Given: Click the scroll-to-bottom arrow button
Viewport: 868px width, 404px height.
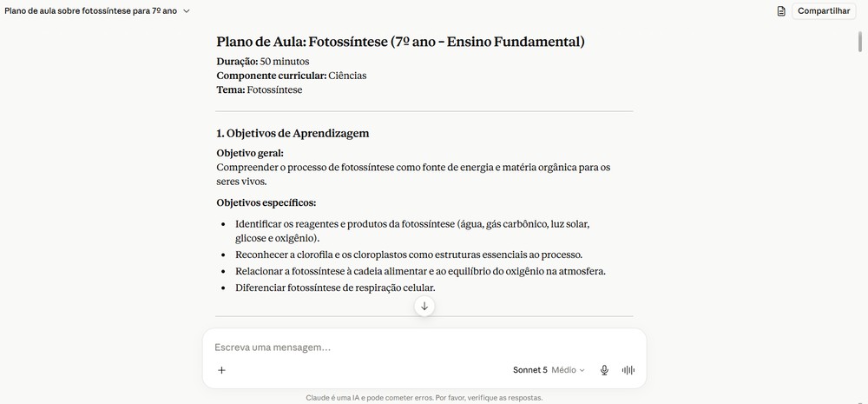Looking at the screenshot, I should pos(424,306).
